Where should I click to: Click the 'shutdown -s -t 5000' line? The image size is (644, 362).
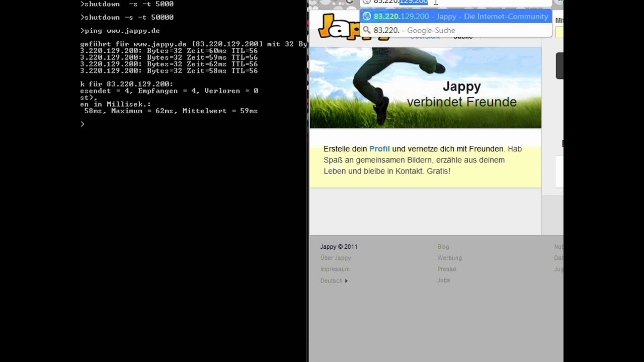tap(127, 4)
